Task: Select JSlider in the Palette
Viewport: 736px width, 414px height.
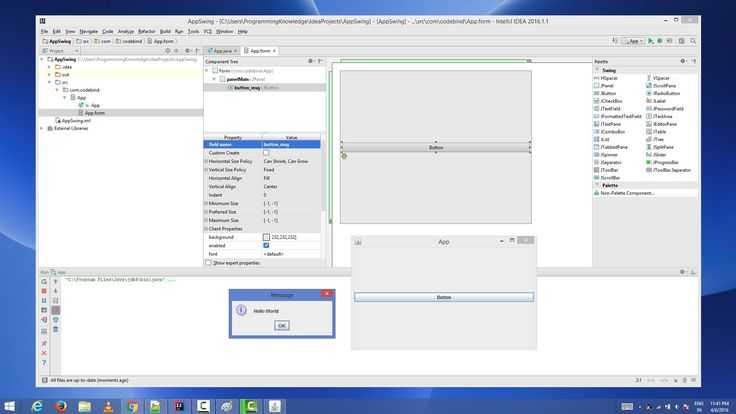Action: tap(659, 154)
